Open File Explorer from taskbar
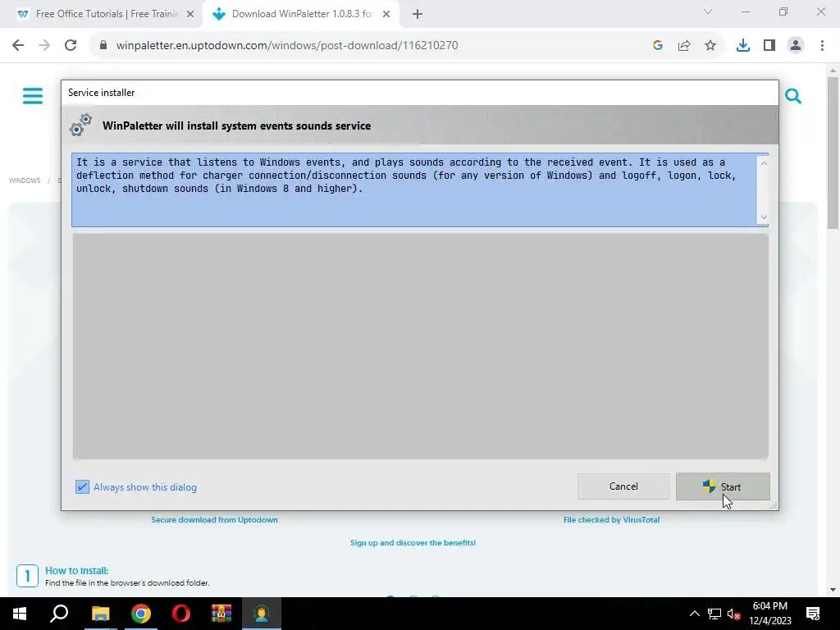Image resolution: width=840 pixels, height=630 pixels. tap(100, 614)
